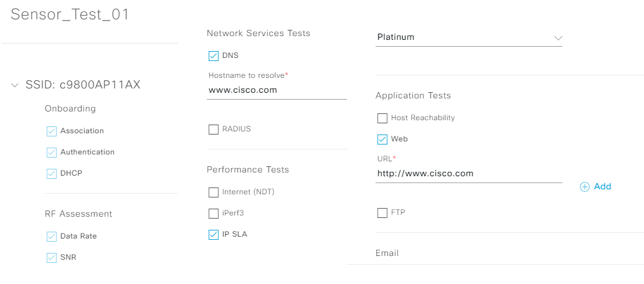Click the Sensor_Test_01 title

[x=70, y=15]
